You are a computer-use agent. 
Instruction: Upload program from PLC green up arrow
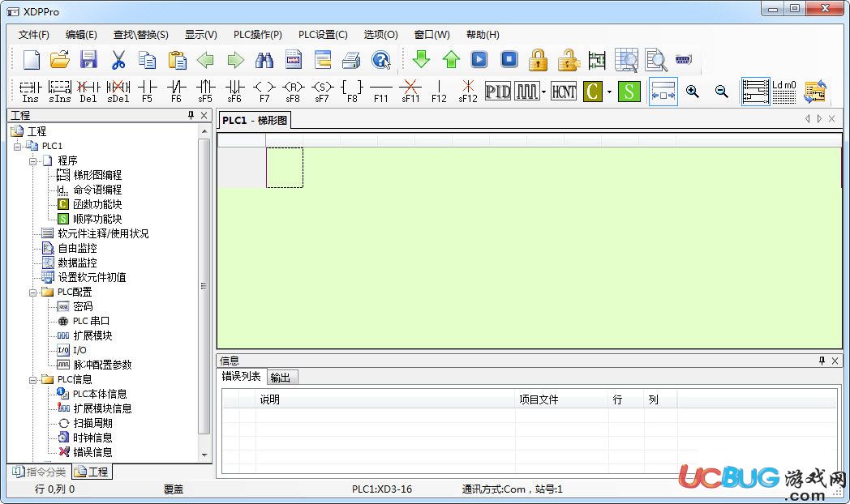(x=451, y=59)
